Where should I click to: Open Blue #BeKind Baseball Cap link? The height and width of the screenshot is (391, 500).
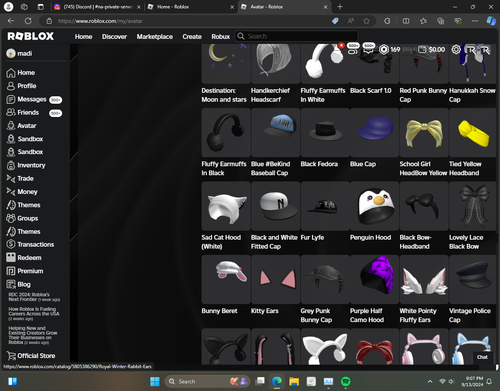click(x=270, y=168)
